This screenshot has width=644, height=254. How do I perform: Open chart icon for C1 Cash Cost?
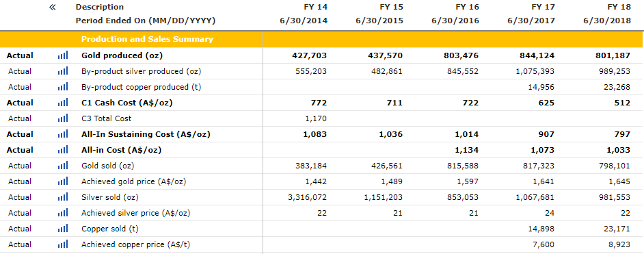click(63, 103)
